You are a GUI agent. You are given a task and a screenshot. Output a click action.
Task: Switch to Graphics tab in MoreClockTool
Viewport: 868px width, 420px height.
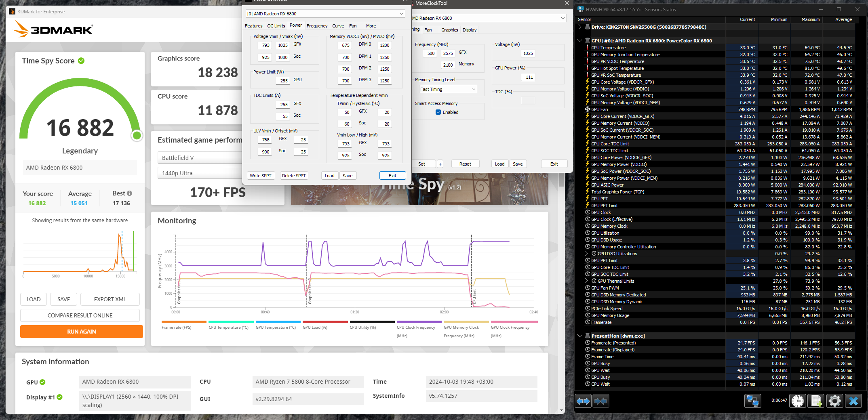point(449,30)
